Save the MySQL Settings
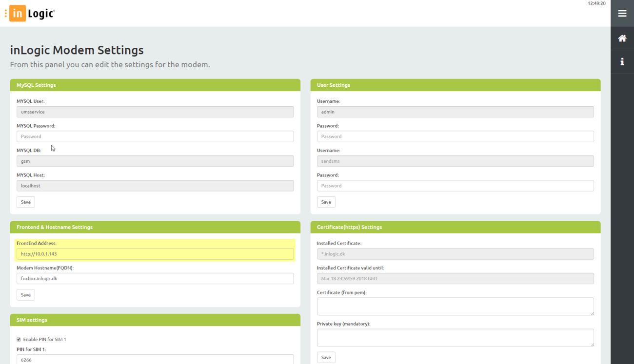Screen dimensions: 634x364 (x=25, y=202)
